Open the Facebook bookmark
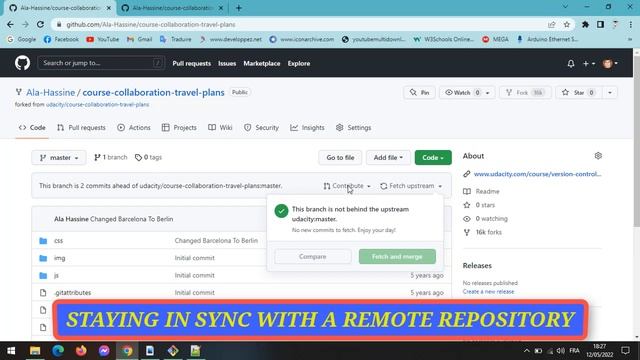The width and height of the screenshot is (640, 360). click(x=61, y=39)
